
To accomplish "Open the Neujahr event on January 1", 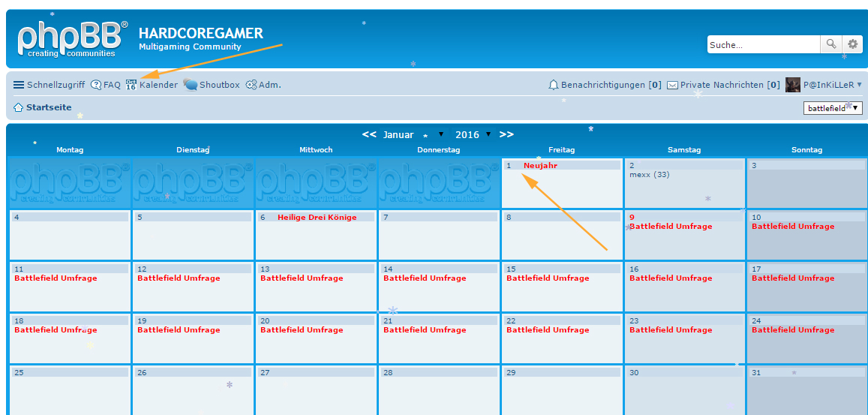I will (540, 165).
